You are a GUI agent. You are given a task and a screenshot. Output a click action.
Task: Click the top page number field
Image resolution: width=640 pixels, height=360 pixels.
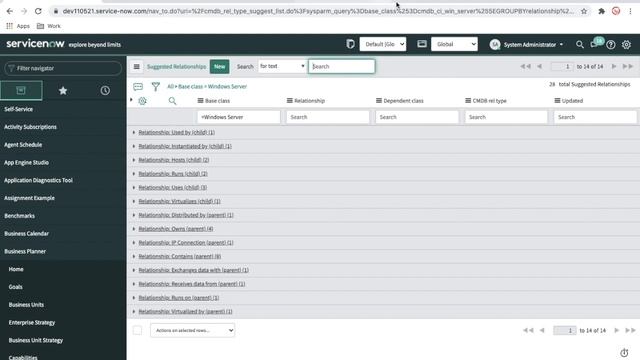pyautogui.click(x=562, y=66)
